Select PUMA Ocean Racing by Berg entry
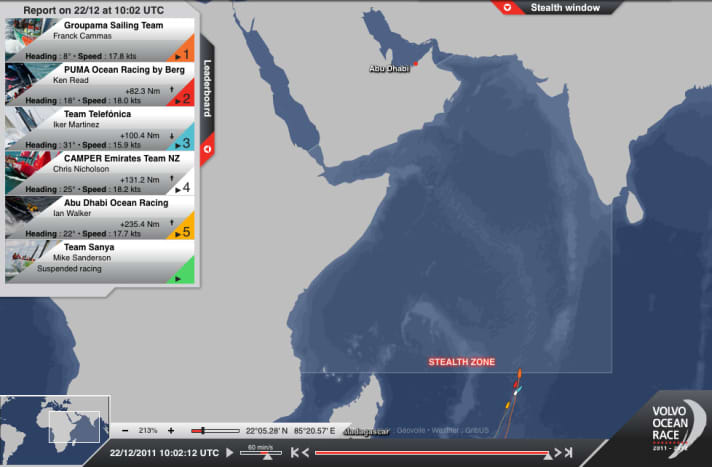This screenshot has height=467, width=712. pos(99,84)
